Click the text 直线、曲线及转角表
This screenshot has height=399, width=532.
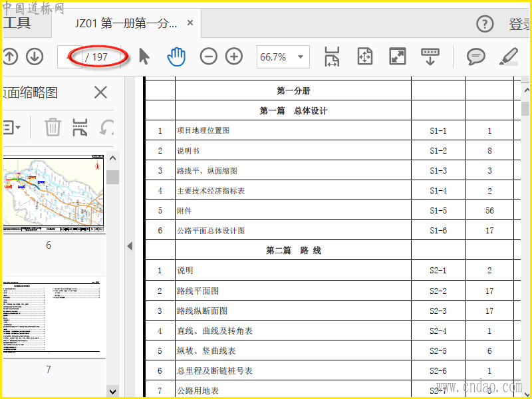point(215,331)
